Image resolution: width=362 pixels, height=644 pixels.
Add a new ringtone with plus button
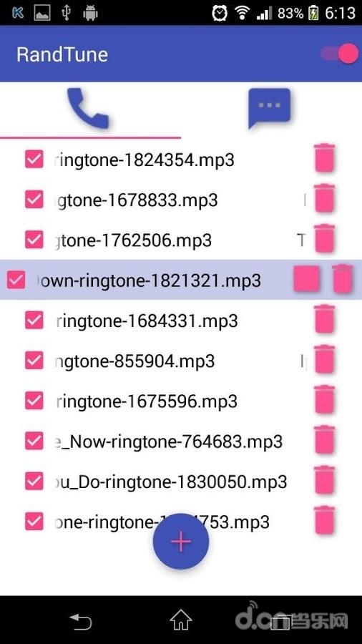pos(181,542)
